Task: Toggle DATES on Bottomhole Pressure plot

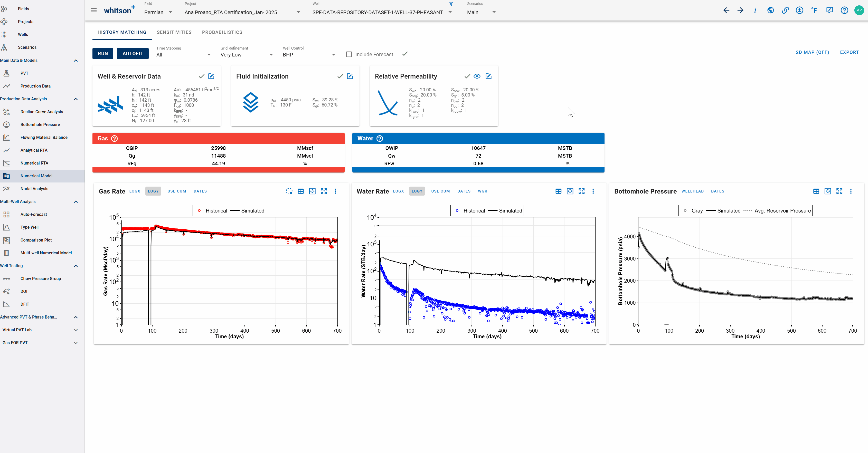Action: pyautogui.click(x=717, y=191)
